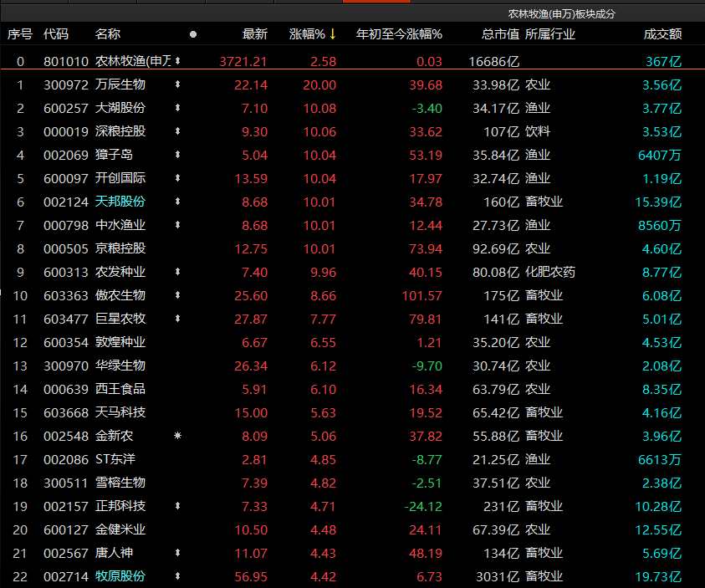Click the marker icon beside 天邦股份

[x=177, y=201]
